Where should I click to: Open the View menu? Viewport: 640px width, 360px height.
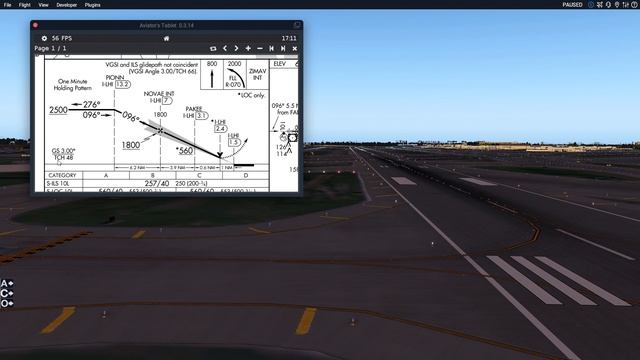coord(43,5)
